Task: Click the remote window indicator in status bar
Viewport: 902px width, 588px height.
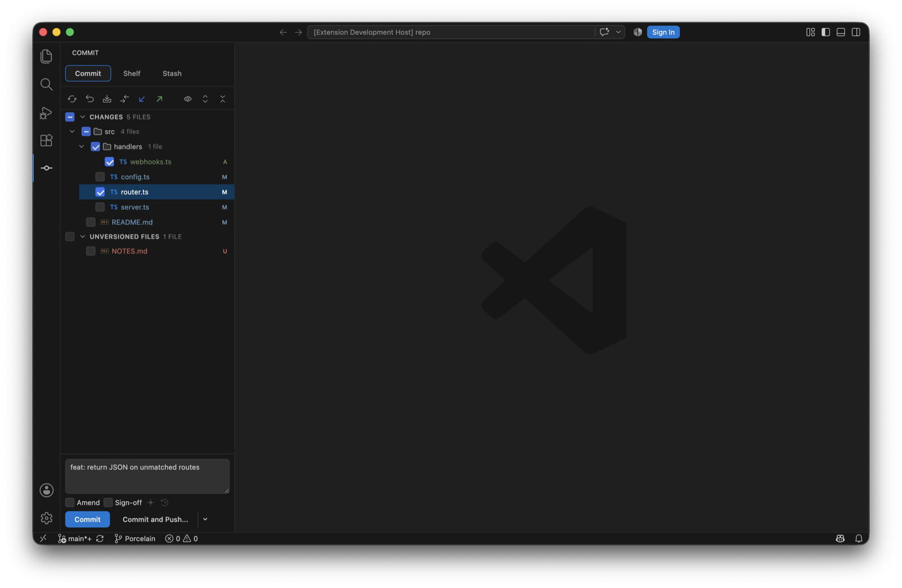Action: 43,539
